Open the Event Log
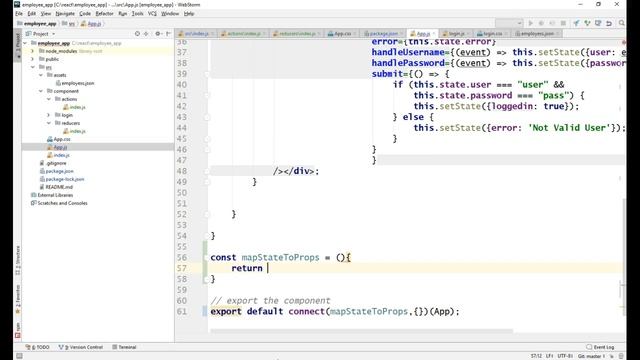This screenshot has width=640, height=360. (600, 347)
